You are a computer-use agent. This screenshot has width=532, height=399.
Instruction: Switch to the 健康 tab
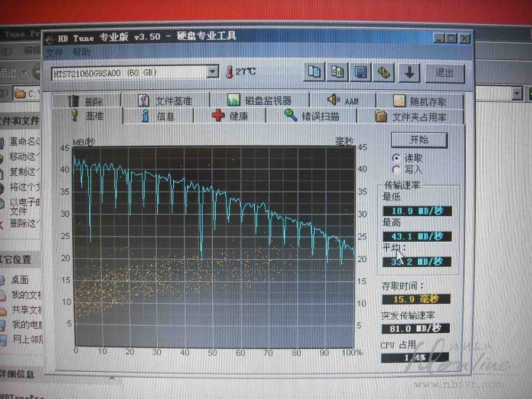[230, 116]
